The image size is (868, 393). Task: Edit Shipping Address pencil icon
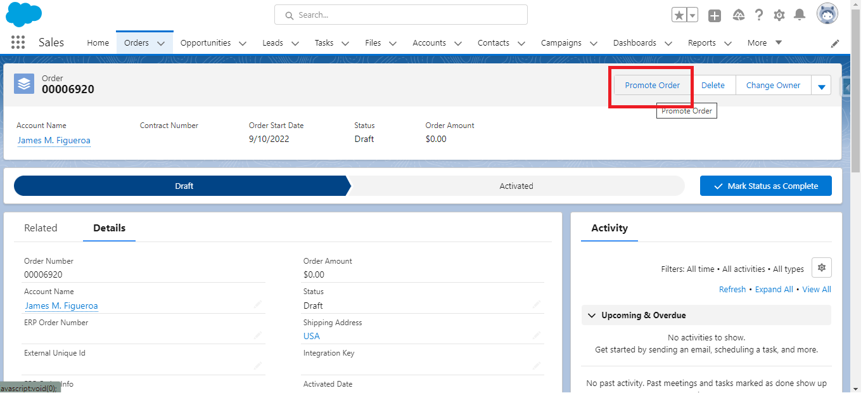point(537,335)
